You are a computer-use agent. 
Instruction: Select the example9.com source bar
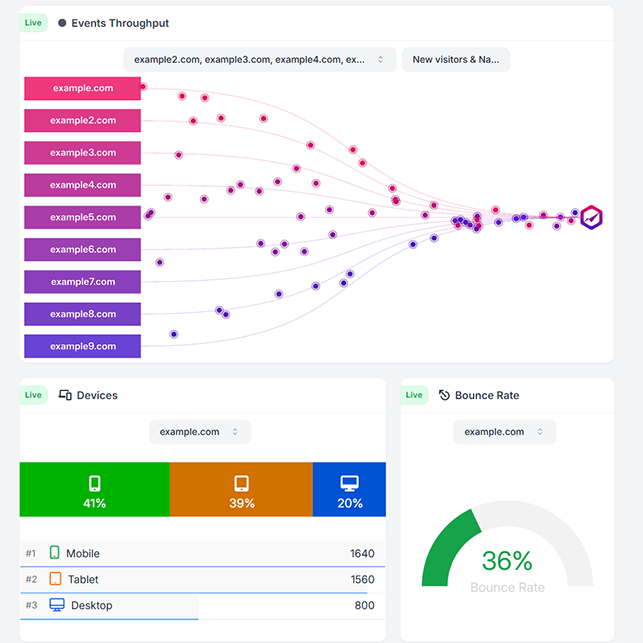click(82, 347)
